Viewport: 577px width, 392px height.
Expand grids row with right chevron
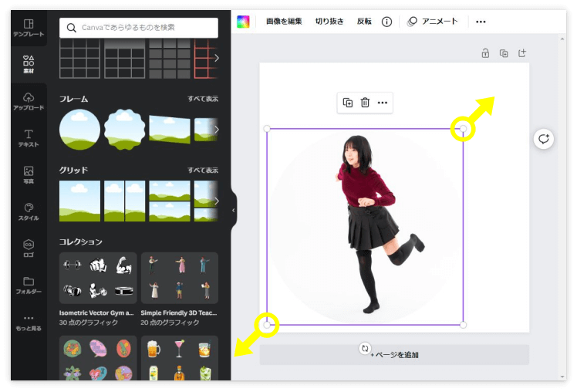coord(216,201)
